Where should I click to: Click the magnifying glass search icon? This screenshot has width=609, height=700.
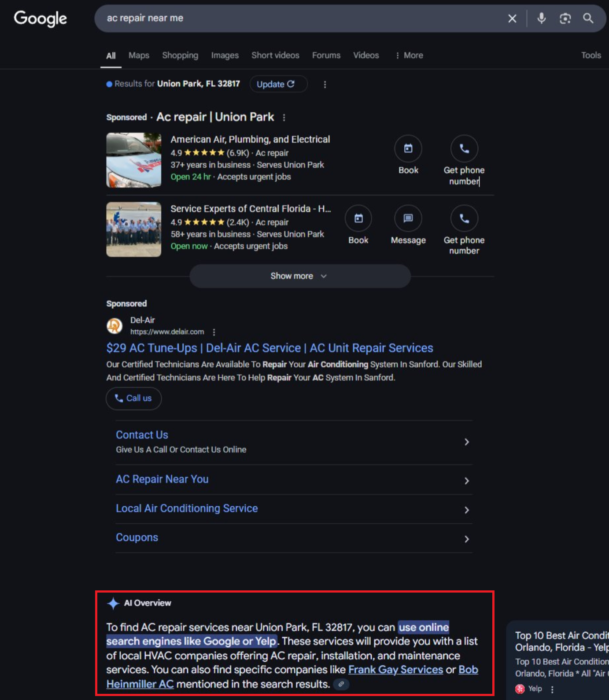tap(588, 18)
